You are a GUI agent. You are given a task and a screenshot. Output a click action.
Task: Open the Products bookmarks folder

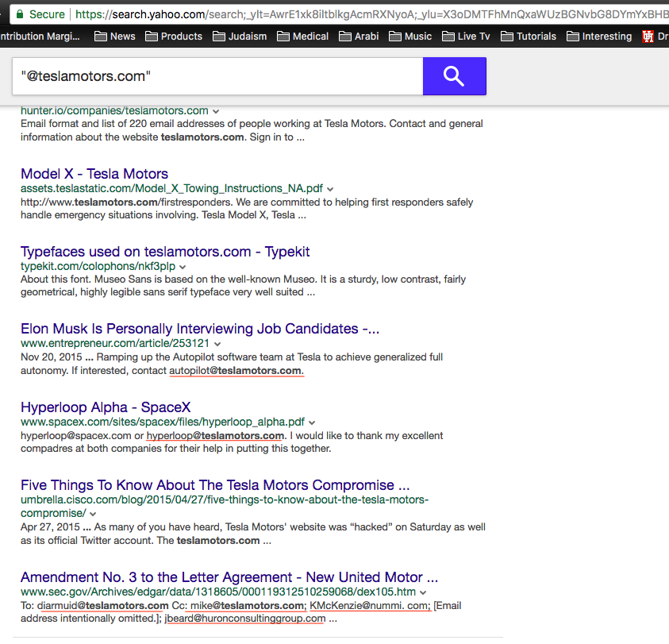(x=174, y=37)
